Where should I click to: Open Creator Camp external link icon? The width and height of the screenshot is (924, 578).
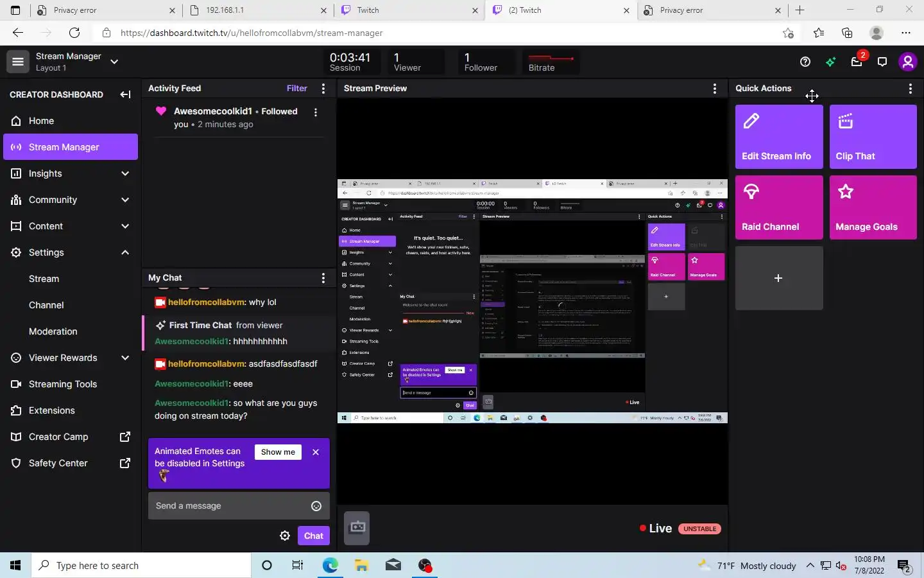tap(125, 437)
